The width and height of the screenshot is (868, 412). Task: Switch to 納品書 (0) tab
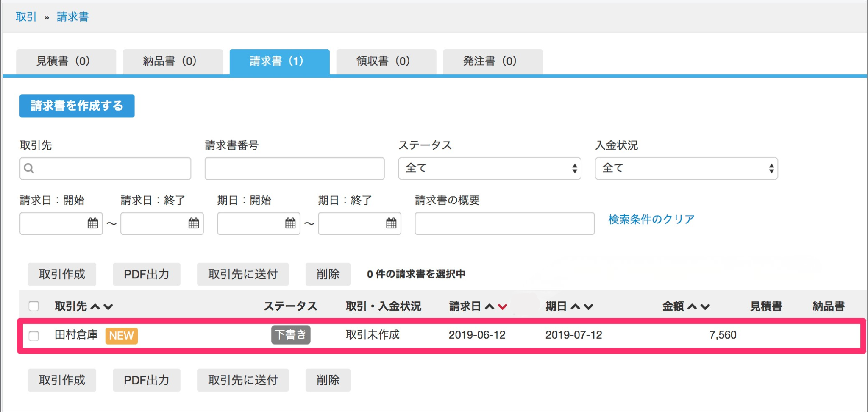coord(173,61)
